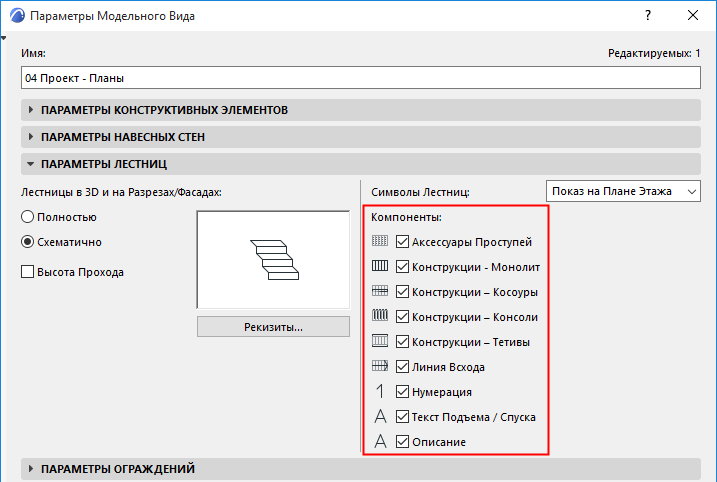The image size is (717, 482).
Task: Click the Линия Всхода walking line icon
Action: (380, 367)
